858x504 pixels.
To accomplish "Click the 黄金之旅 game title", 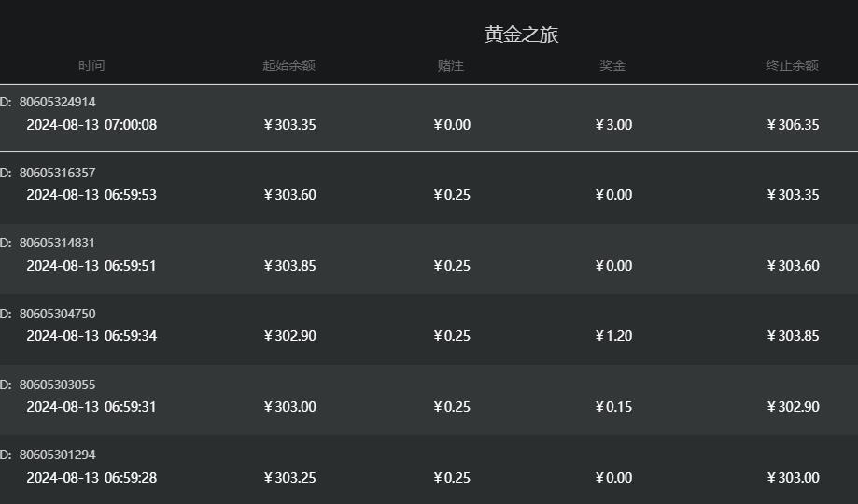I will point(522,35).
